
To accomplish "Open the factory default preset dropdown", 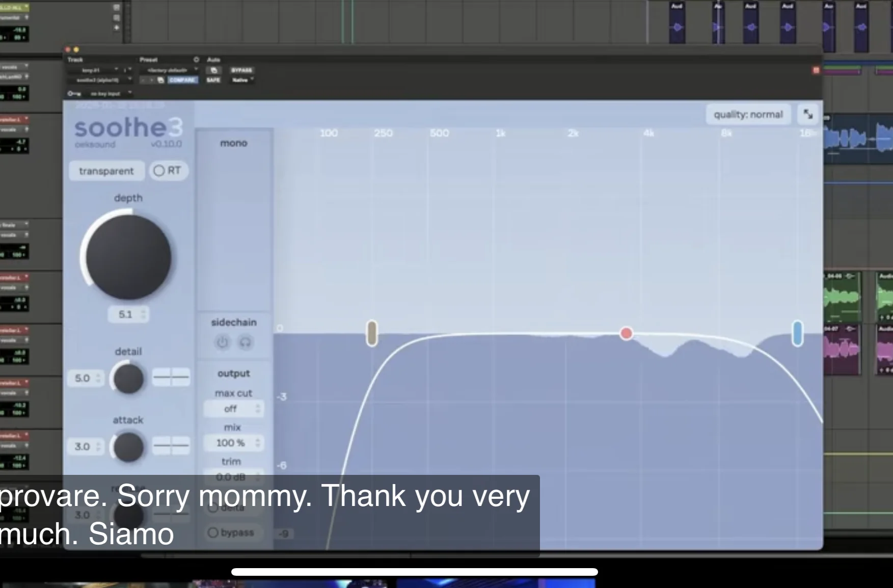I will coord(169,70).
